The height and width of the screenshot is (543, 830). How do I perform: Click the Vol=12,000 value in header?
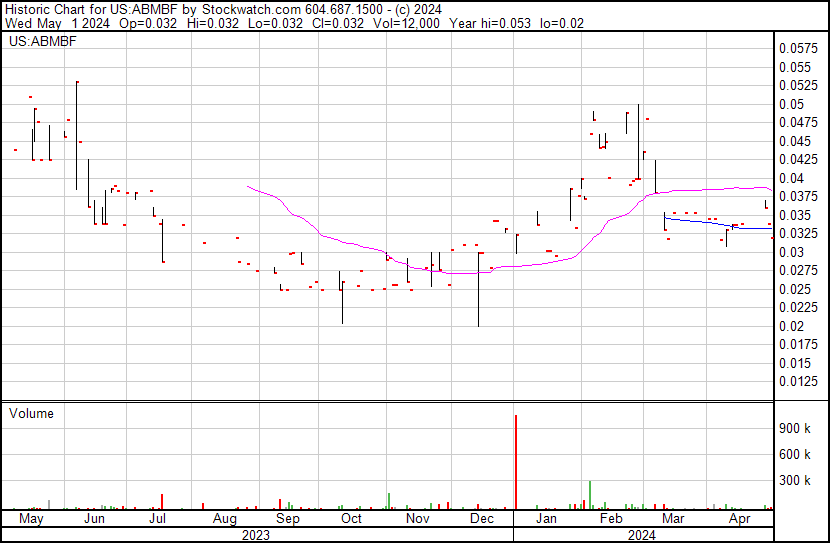point(406,23)
